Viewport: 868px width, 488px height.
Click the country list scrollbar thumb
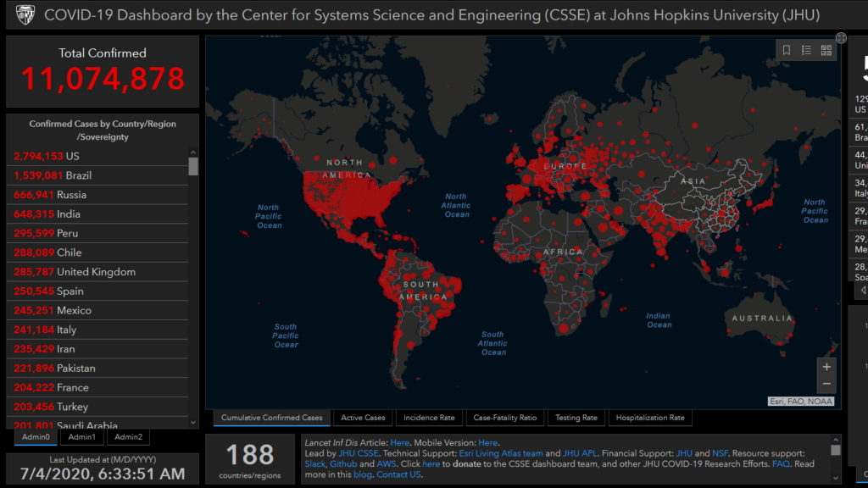[x=192, y=166]
